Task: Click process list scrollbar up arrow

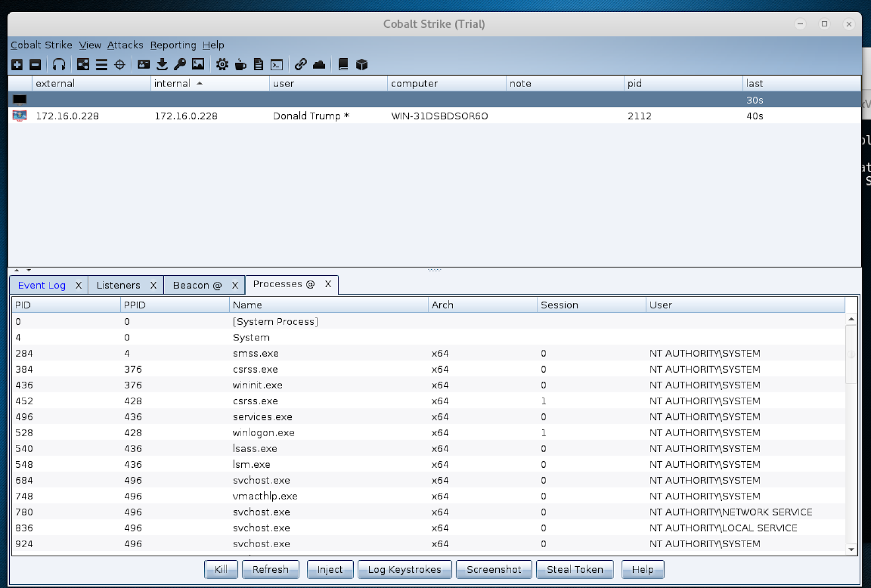Action: point(851,319)
